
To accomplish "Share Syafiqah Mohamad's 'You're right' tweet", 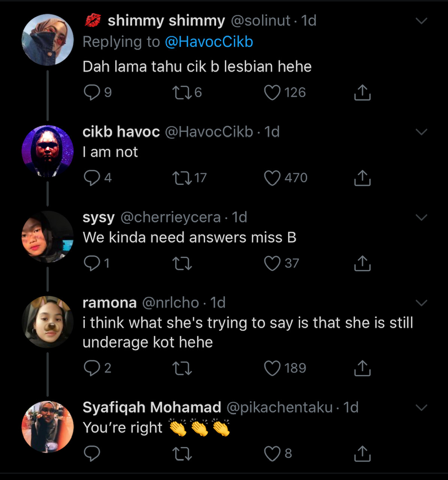I will pos(362,453).
